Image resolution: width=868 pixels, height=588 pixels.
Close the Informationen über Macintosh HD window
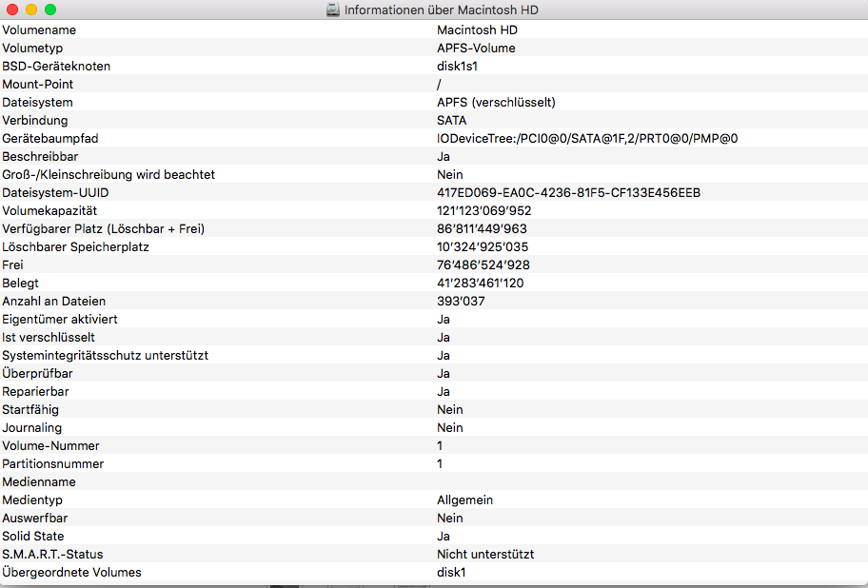pyautogui.click(x=12, y=10)
